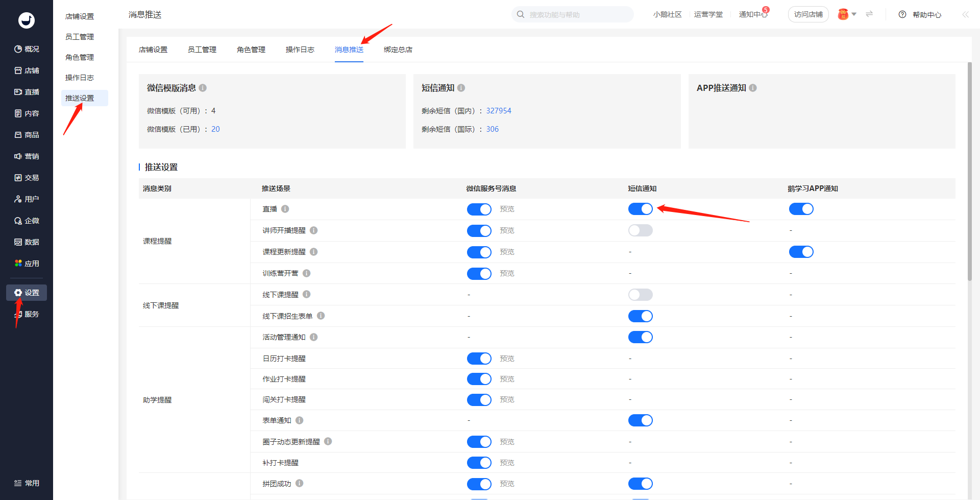Open the 设置 settings section
The width and height of the screenshot is (980, 500).
(27, 293)
